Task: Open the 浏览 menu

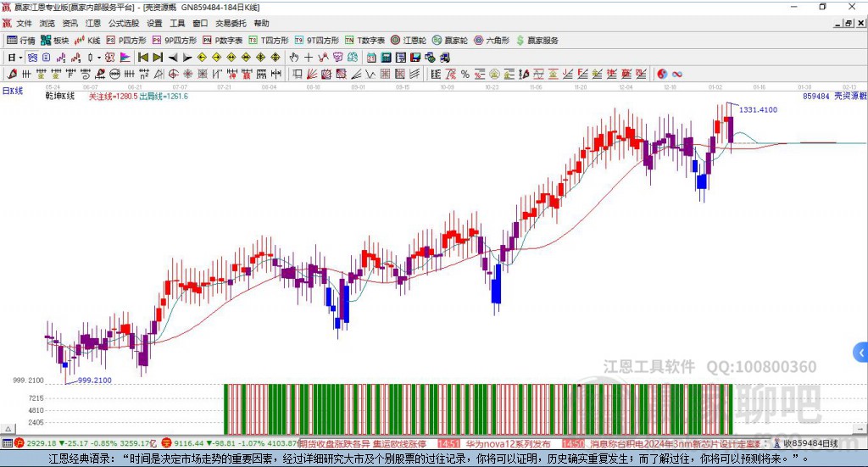Action: [x=47, y=23]
